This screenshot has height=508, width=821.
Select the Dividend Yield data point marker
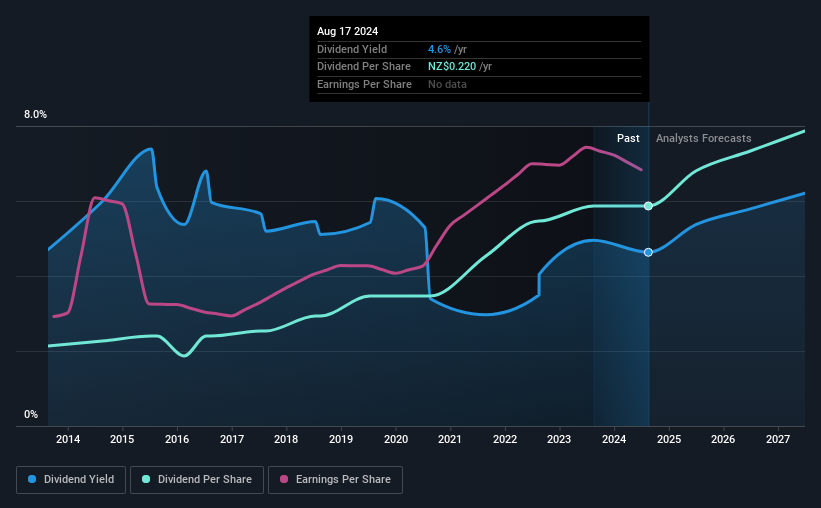(648, 252)
